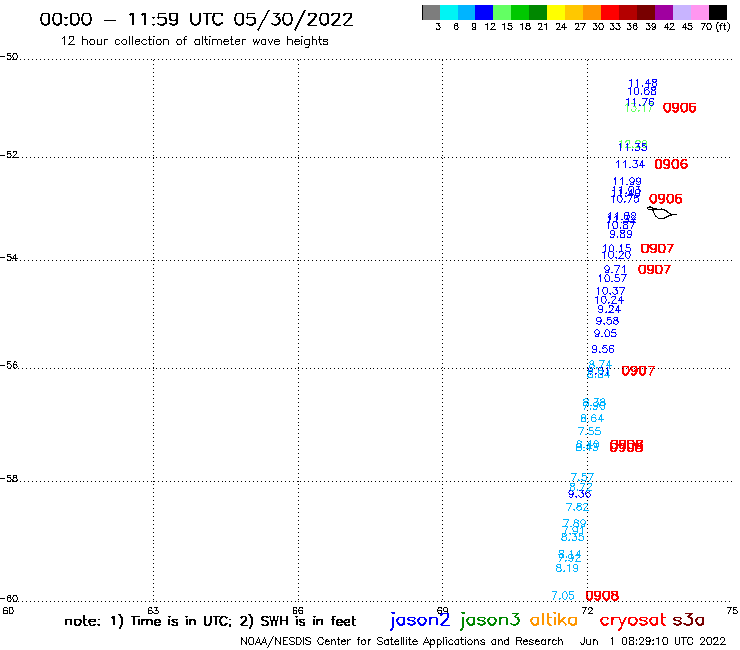The width and height of the screenshot is (740, 650).
Task: Click the dark blue value 9.36
Action: pos(579,494)
